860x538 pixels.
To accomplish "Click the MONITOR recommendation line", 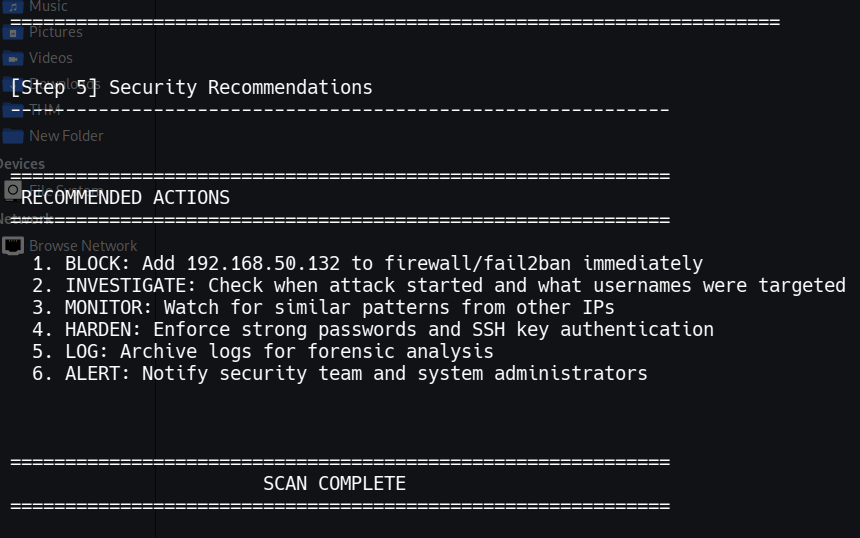I will (322, 308).
